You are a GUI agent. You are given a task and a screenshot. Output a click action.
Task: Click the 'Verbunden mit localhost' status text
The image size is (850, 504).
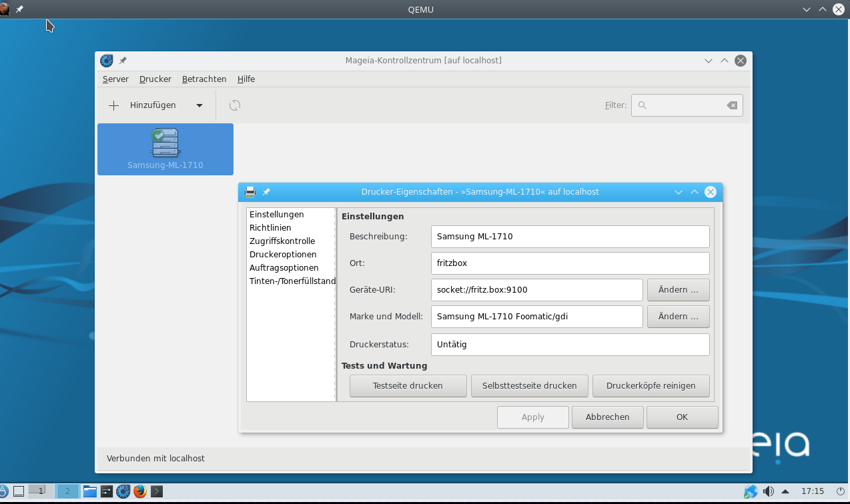point(155,459)
